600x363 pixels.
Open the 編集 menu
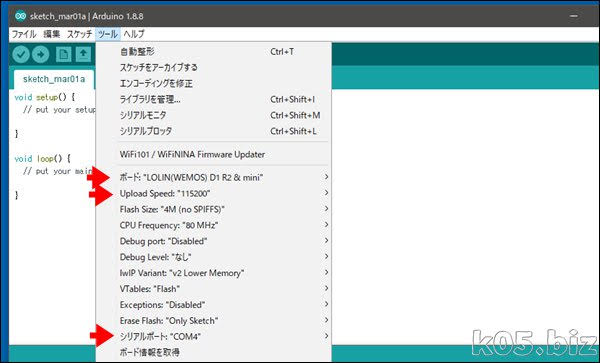coord(52,34)
